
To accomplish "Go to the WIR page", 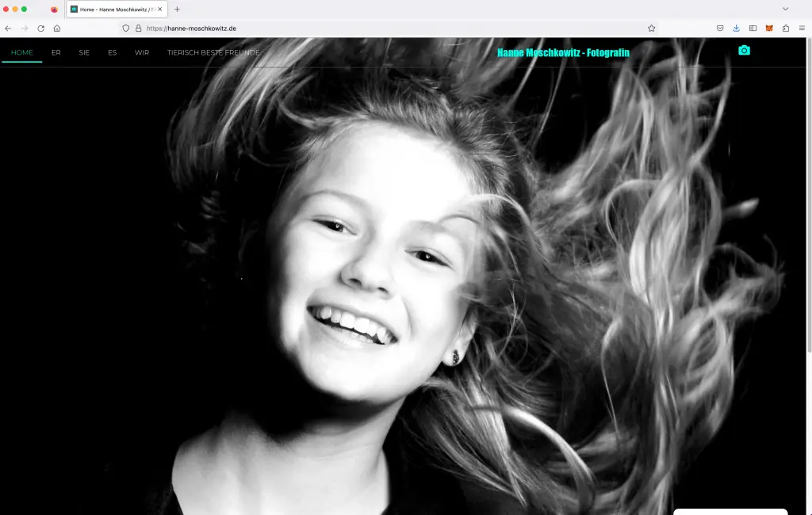I will pos(142,52).
